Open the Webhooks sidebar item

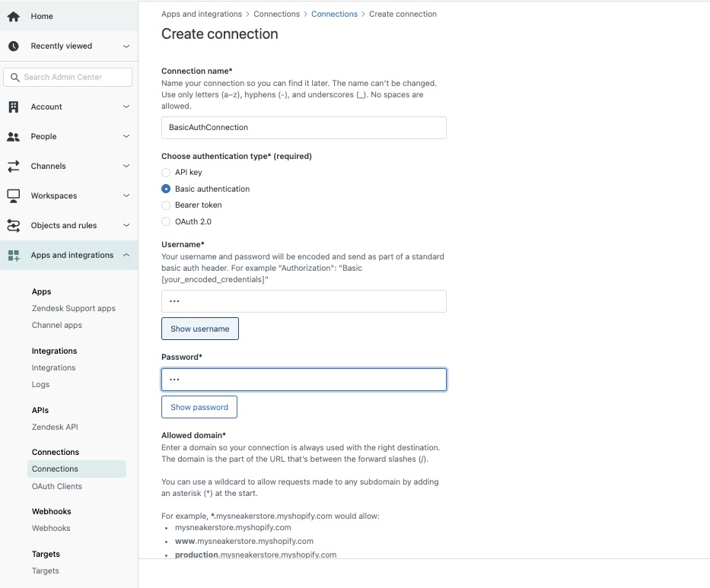(51, 528)
